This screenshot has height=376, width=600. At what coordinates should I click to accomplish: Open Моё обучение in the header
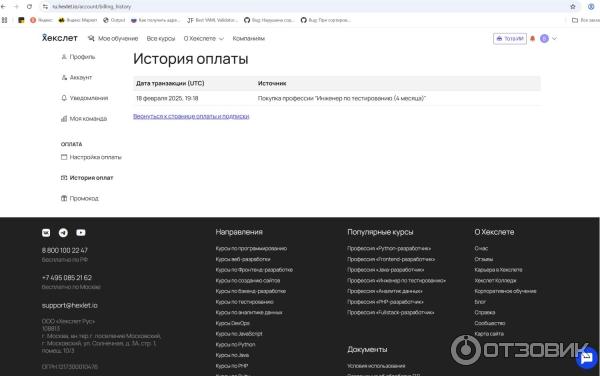click(113, 39)
